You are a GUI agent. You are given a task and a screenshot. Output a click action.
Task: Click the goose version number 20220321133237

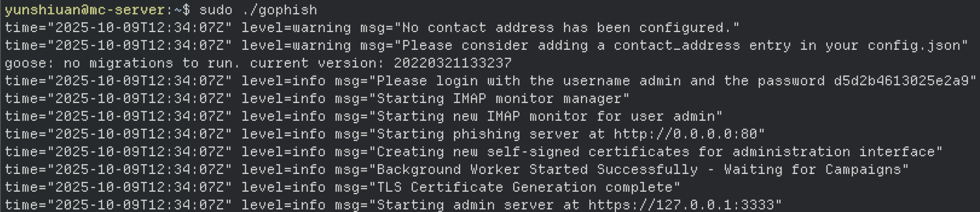[x=452, y=63]
